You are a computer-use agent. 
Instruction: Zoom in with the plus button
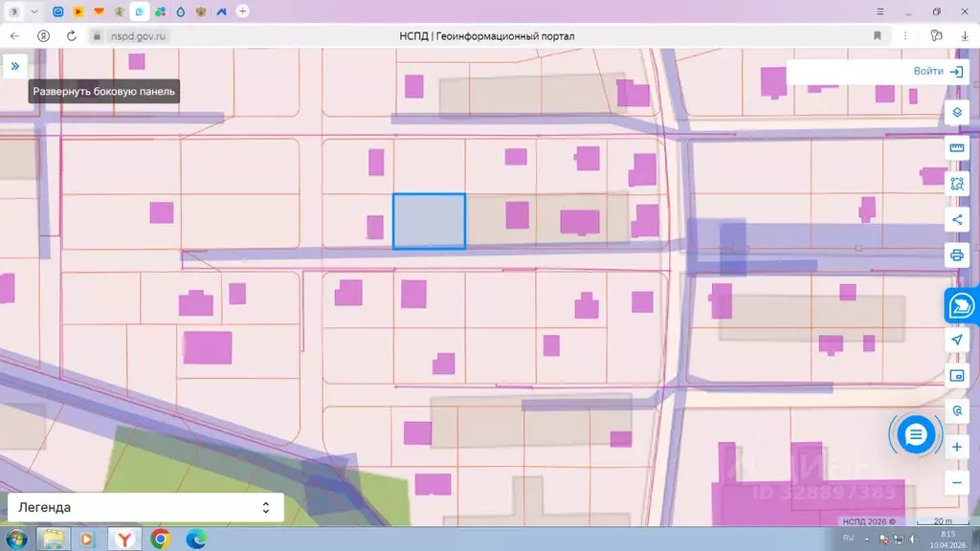[956, 447]
